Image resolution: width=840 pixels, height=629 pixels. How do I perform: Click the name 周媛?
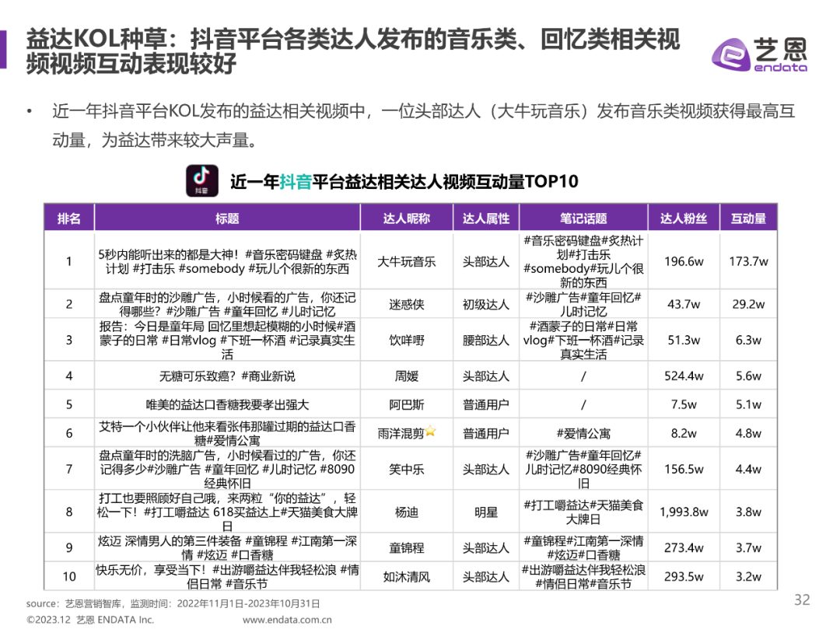407,376
